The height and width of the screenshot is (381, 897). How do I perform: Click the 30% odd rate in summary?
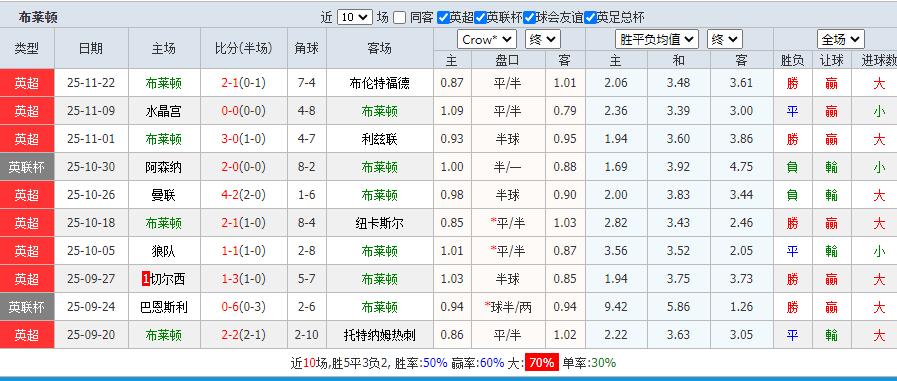click(604, 363)
